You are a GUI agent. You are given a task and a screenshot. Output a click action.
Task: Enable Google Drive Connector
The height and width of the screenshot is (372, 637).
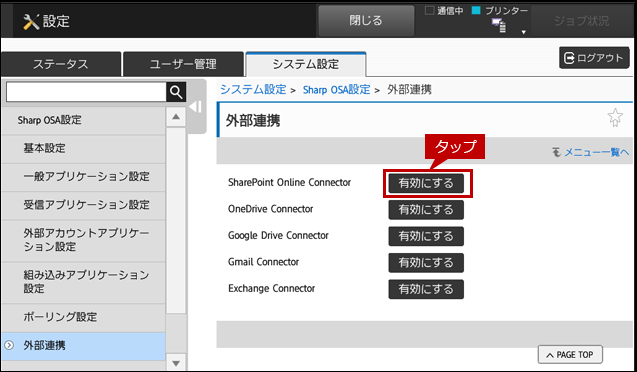pos(426,236)
